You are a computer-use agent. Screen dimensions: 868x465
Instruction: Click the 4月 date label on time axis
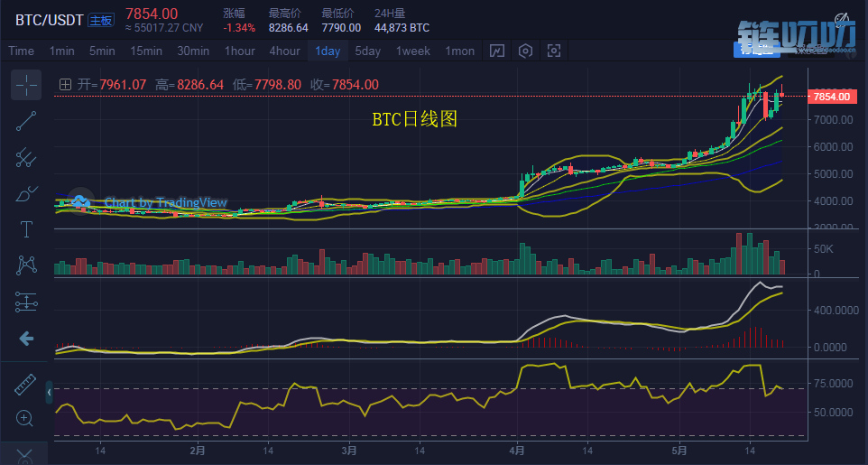pos(516,451)
